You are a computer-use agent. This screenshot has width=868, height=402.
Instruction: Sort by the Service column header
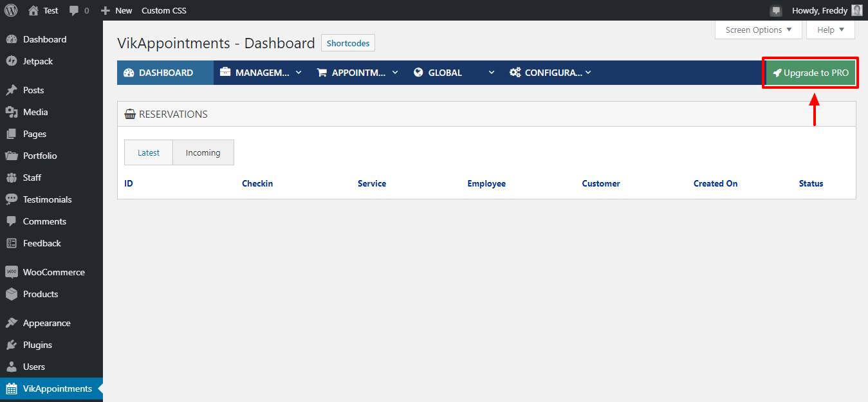[372, 183]
